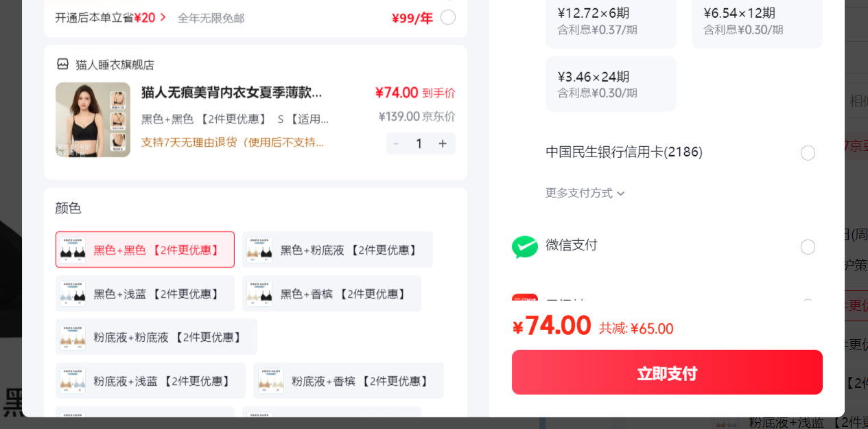Decrease quantity with the minus icon

pos(395,143)
